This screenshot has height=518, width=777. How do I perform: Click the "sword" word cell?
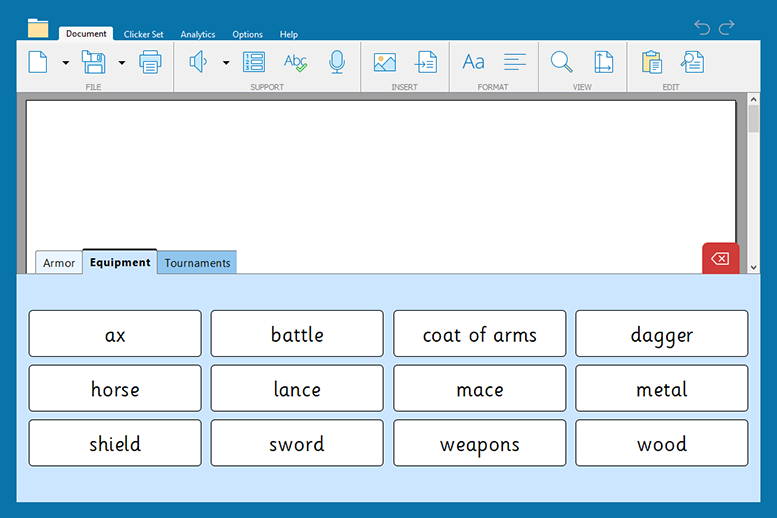pyautogui.click(x=297, y=443)
